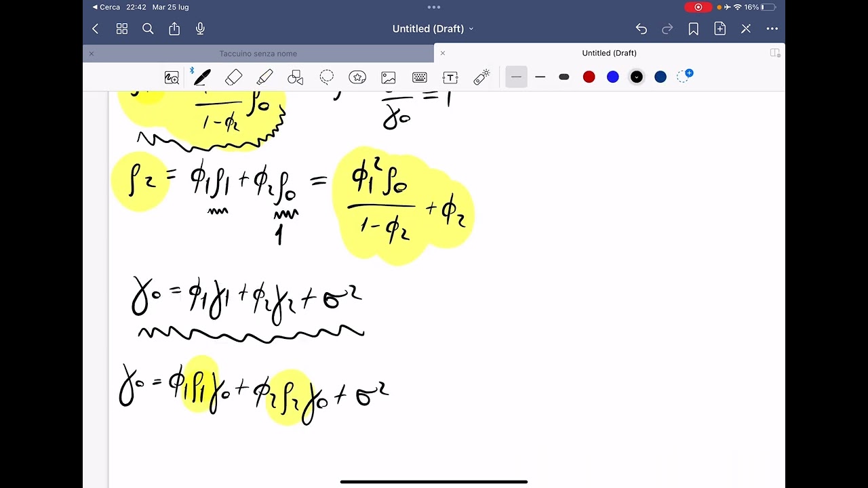Select the zoom writing tool
Screen dimensions: 868x488
[x=172, y=77]
